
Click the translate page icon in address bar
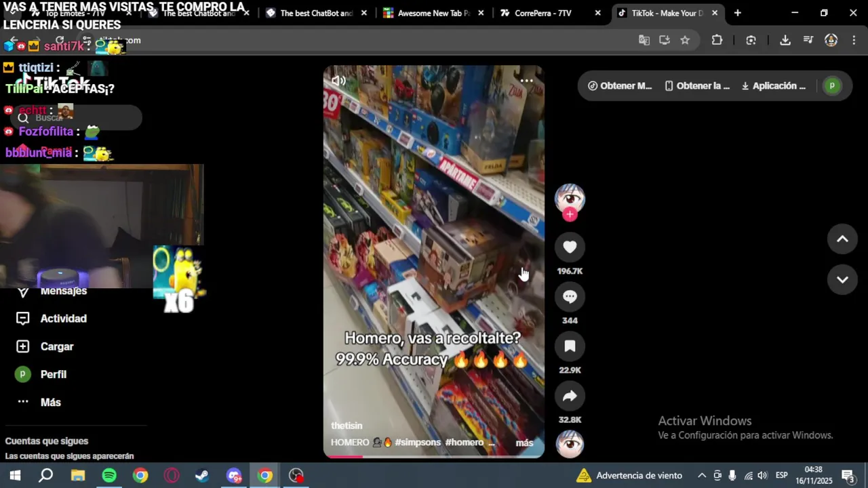pos(644,40)
